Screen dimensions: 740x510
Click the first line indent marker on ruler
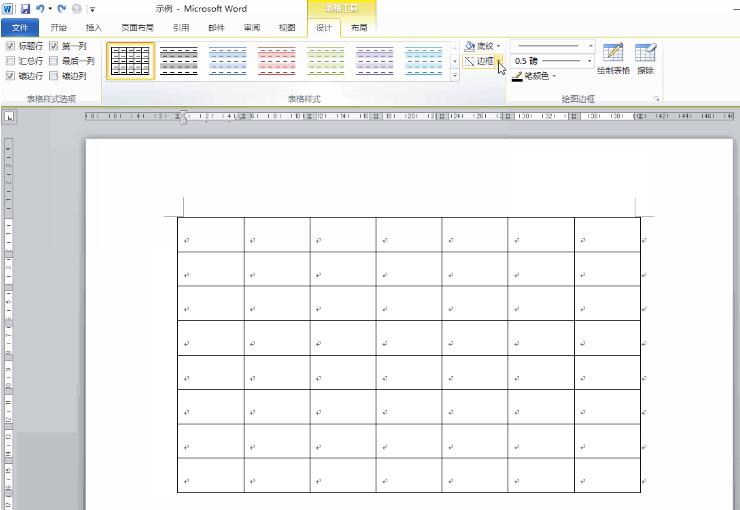point(183,113)
